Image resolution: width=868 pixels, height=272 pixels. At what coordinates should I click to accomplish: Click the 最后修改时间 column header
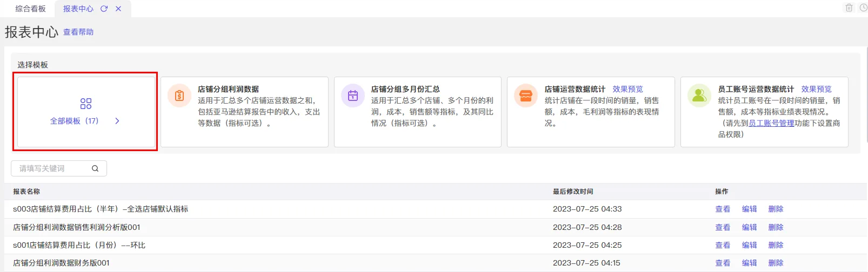pos(573,192)
